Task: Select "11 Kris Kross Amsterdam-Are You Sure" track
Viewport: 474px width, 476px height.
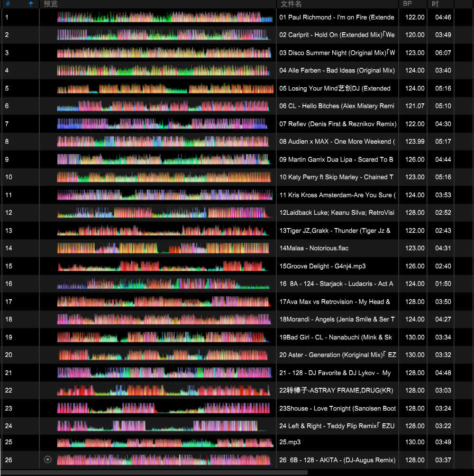Action: (x=337, y=195)
